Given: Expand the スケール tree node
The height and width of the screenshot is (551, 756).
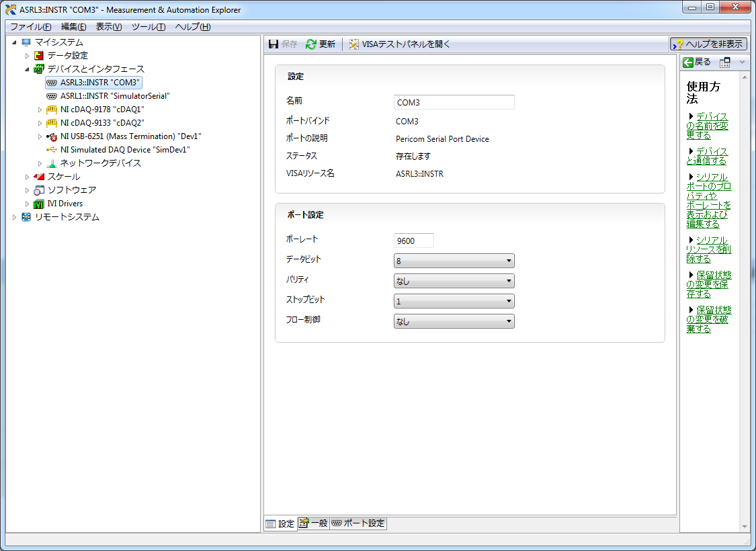Looking at the screenshot, I should pyautogui.click(x=27, y=177).
